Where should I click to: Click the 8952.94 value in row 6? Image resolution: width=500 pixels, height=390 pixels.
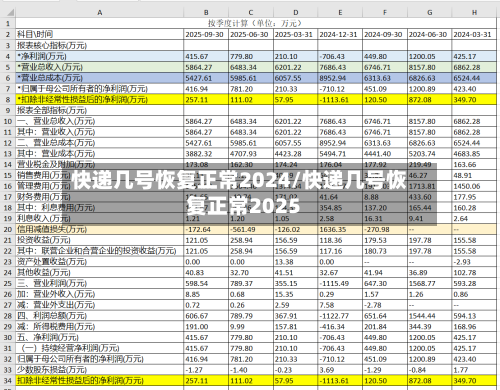(x=333, y=78)
